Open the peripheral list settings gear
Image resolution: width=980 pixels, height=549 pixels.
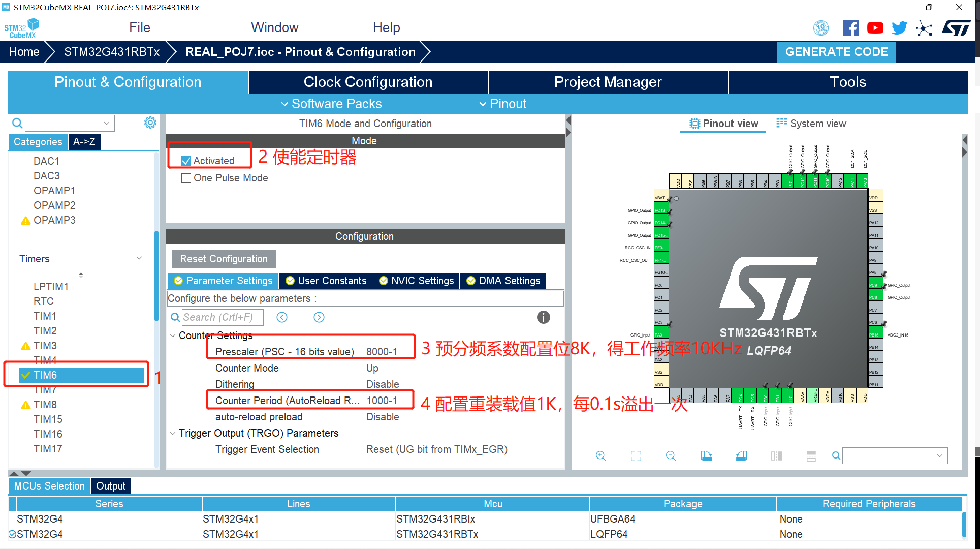(x=150, y=123)
